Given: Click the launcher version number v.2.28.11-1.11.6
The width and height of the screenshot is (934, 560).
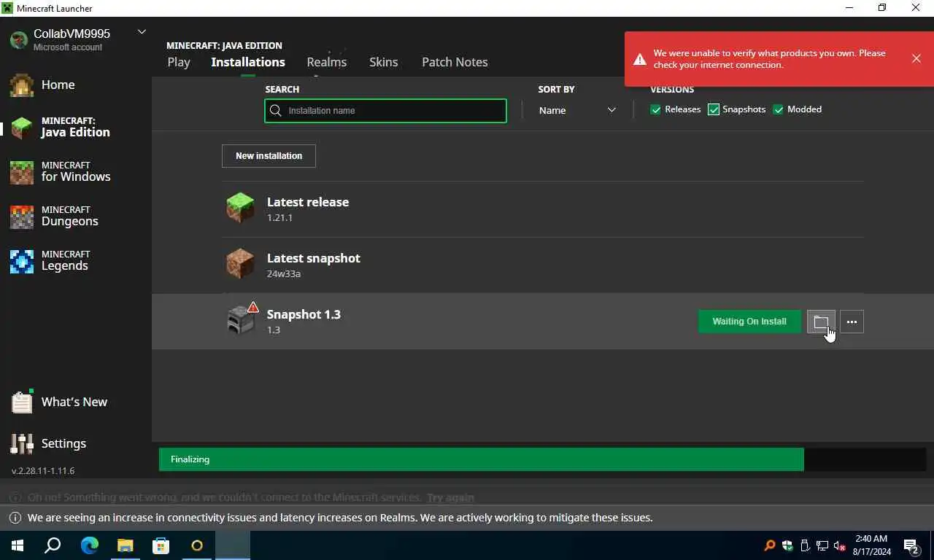Looking at the screenshot, I should click(43, 471).
